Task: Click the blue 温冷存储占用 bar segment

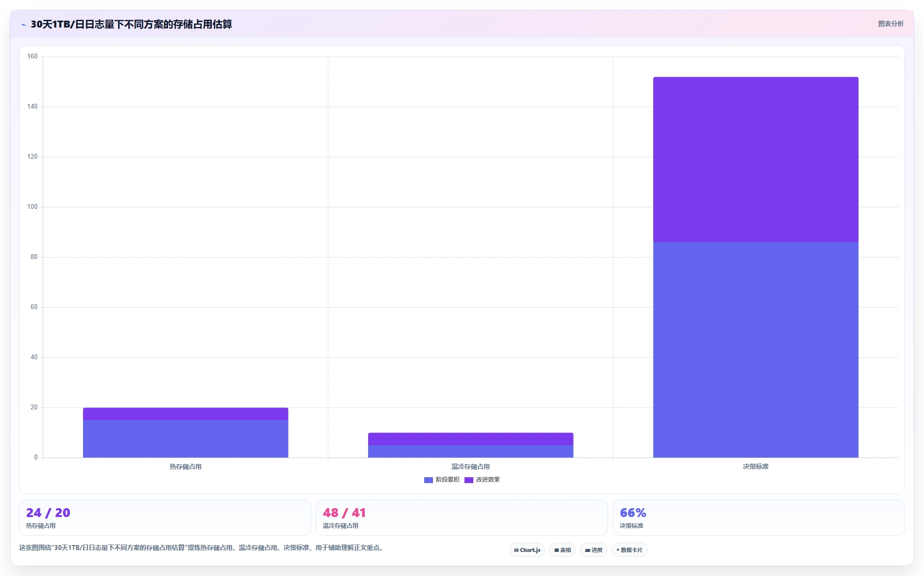Action: point(470,452)
